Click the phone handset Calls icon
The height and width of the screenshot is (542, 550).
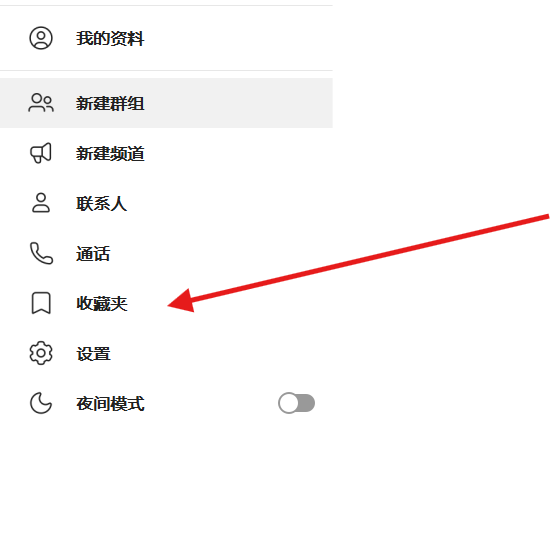[41, 253]
